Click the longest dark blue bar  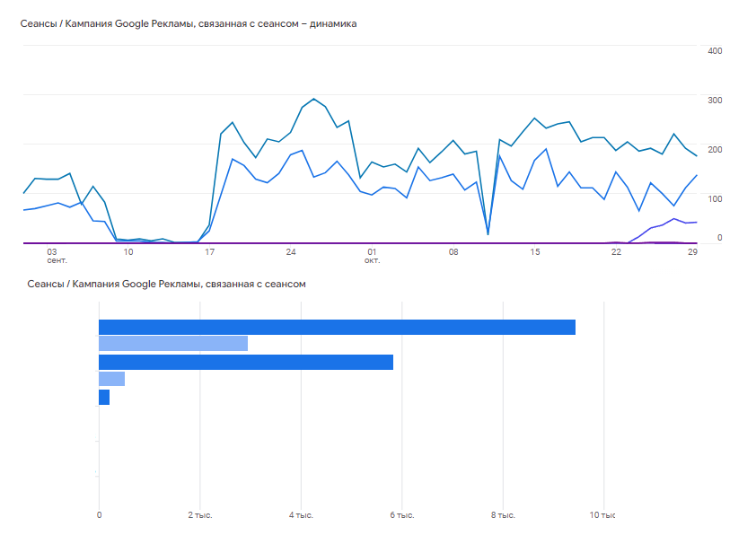337,327
